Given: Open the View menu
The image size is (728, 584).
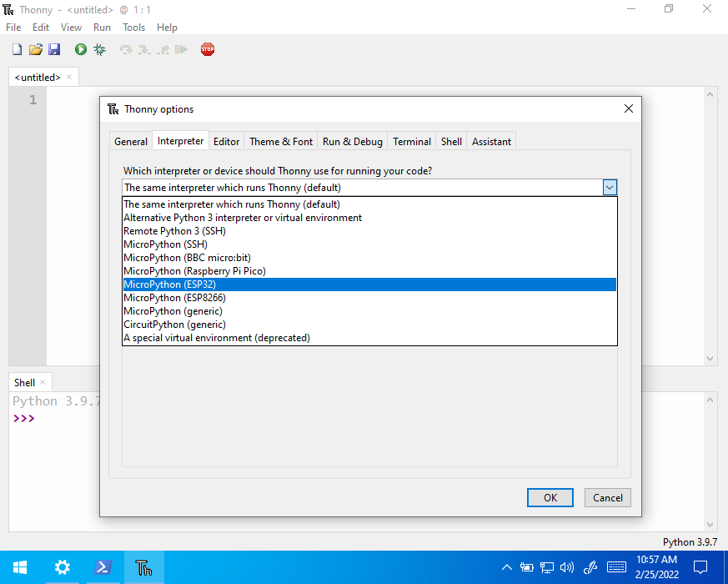Looking at the screenshot, I should click(71, 28).
